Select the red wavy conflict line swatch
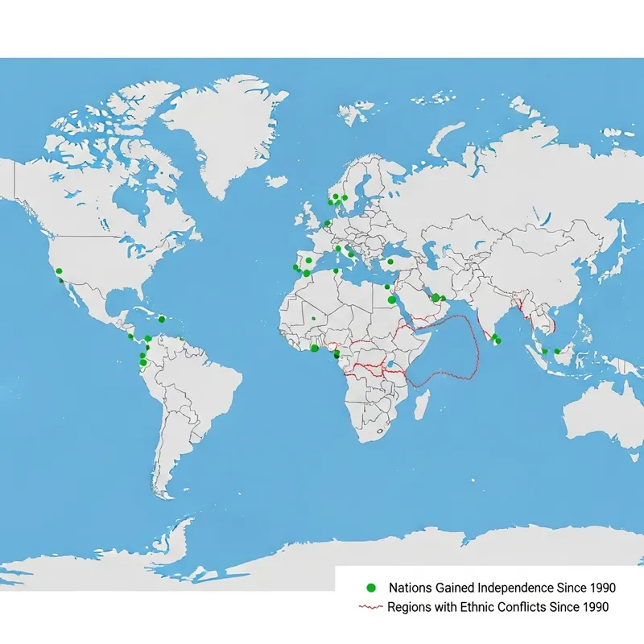Image resolution: width=644 pixels, height=644 pixels. 370,606
